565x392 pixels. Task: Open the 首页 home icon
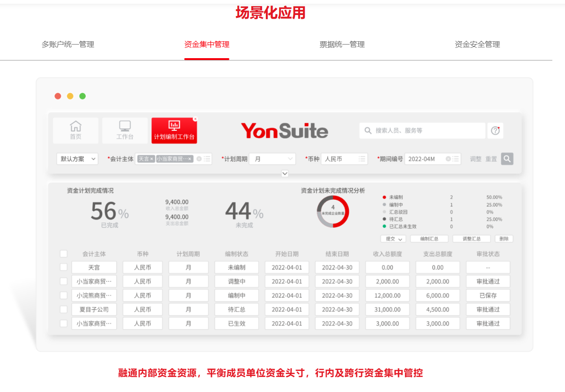tap(75, 130)
